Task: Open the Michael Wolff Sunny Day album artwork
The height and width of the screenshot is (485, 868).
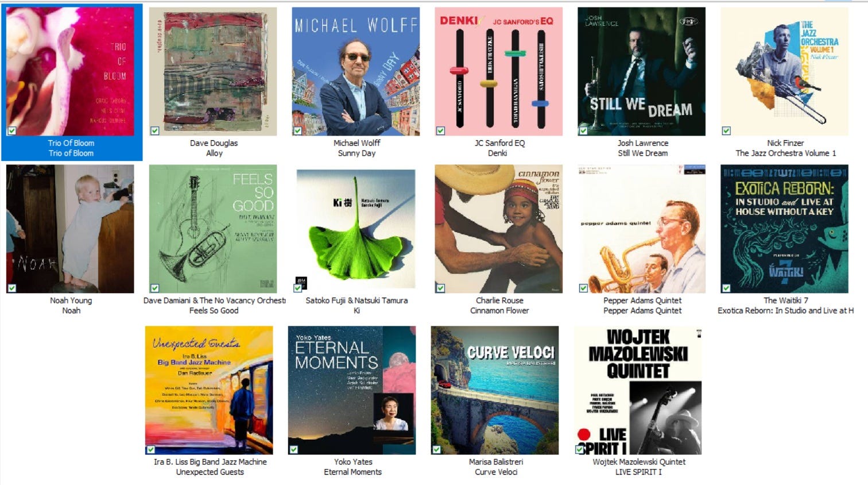Action: (356, 71)
